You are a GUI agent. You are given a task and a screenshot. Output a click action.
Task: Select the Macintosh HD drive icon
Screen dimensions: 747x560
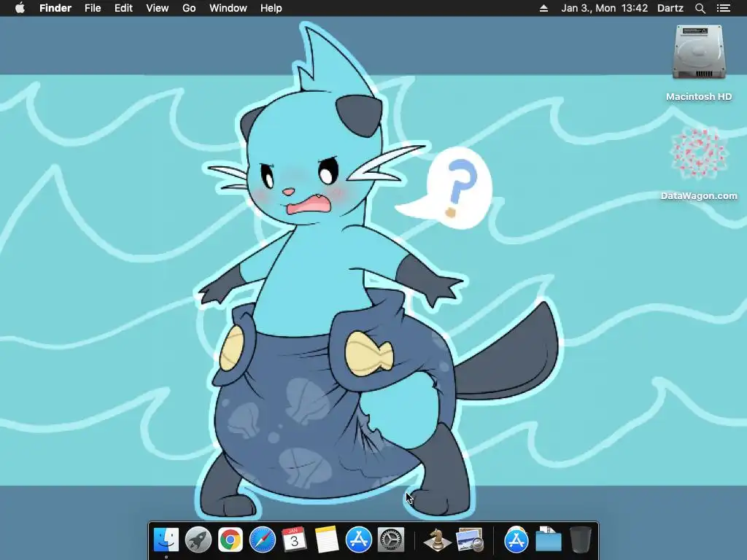(699, 52)
